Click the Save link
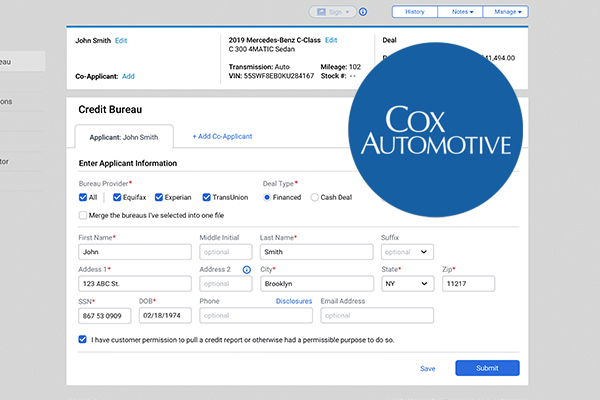The height and width of the screenshot is (400, 600). (427, 369)
